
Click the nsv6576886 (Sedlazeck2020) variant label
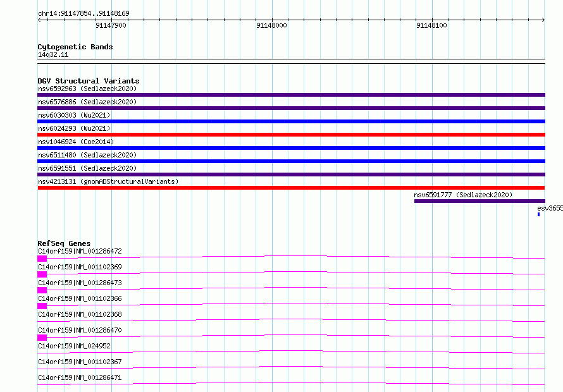pyautogui.click(x=87, y=102)
